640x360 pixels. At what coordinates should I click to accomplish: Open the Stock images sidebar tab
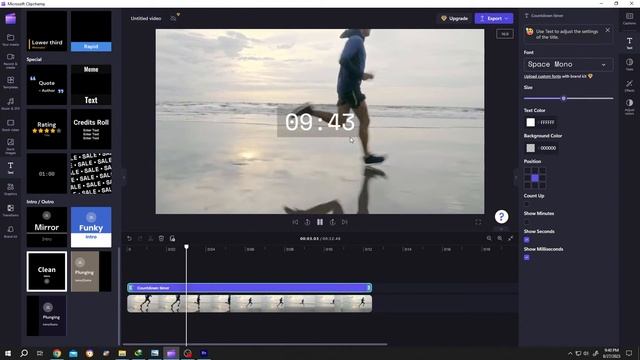click(11, 146)
